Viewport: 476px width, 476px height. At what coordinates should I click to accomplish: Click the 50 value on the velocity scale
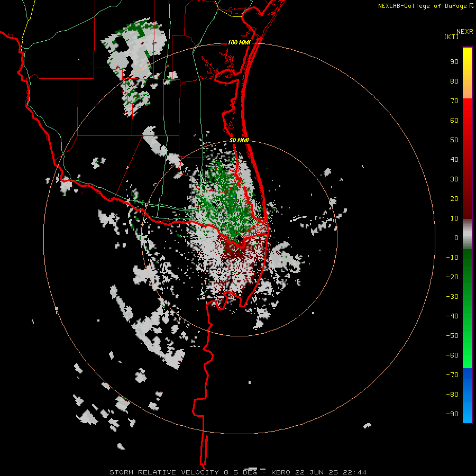[x=454, y=140]
